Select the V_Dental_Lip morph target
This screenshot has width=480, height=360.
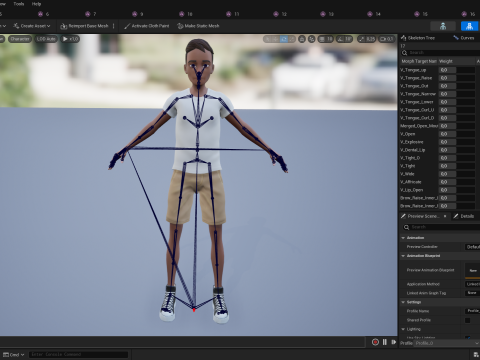(413, 150)
